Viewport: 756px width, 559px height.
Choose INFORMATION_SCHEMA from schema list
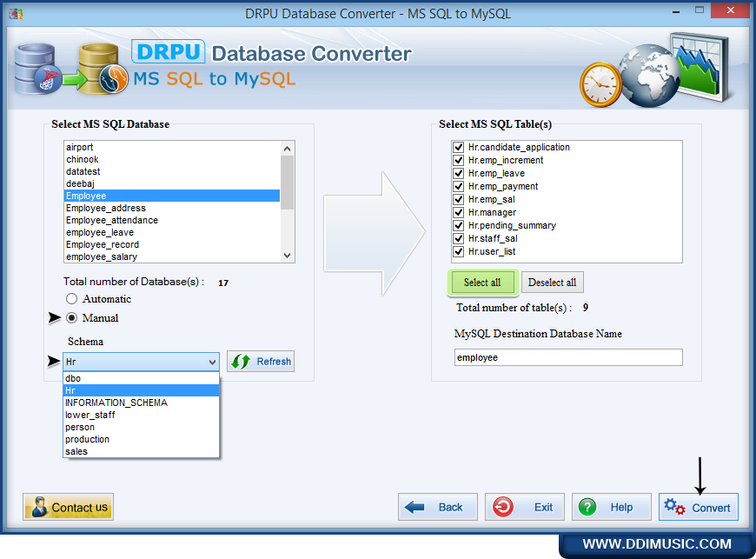click(142, 403)
